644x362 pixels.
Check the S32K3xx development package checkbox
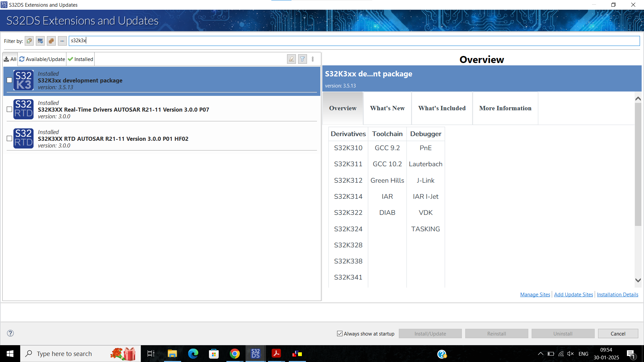click(9, 80)
